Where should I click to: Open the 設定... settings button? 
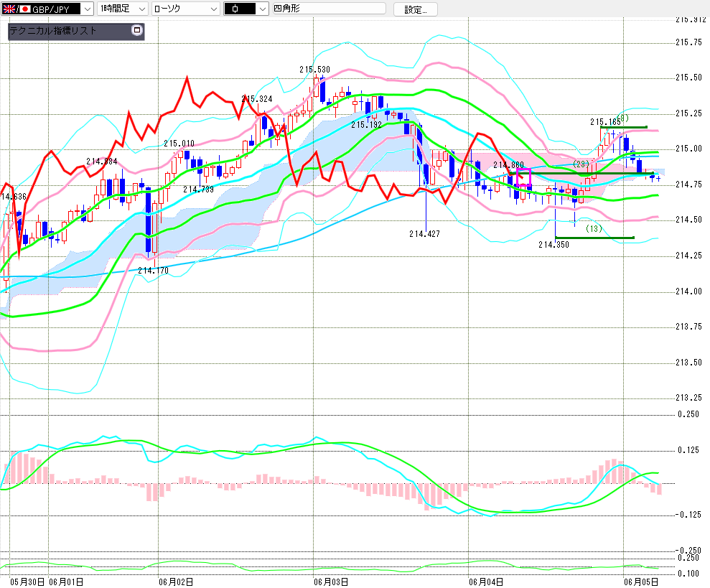tap(415, 9)
